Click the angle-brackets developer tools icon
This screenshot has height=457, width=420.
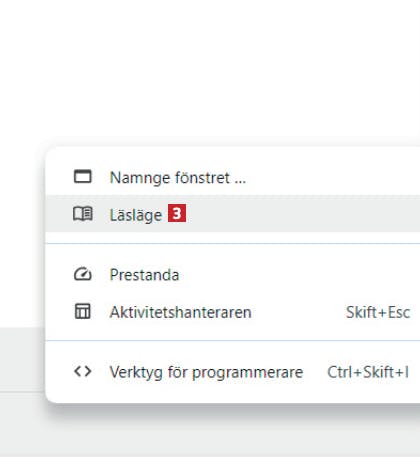[x=83, y=371]
